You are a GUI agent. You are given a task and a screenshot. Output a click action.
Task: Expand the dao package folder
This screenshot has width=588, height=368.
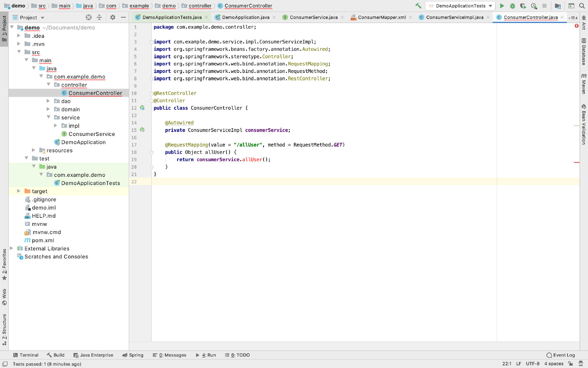coord(48,101)
